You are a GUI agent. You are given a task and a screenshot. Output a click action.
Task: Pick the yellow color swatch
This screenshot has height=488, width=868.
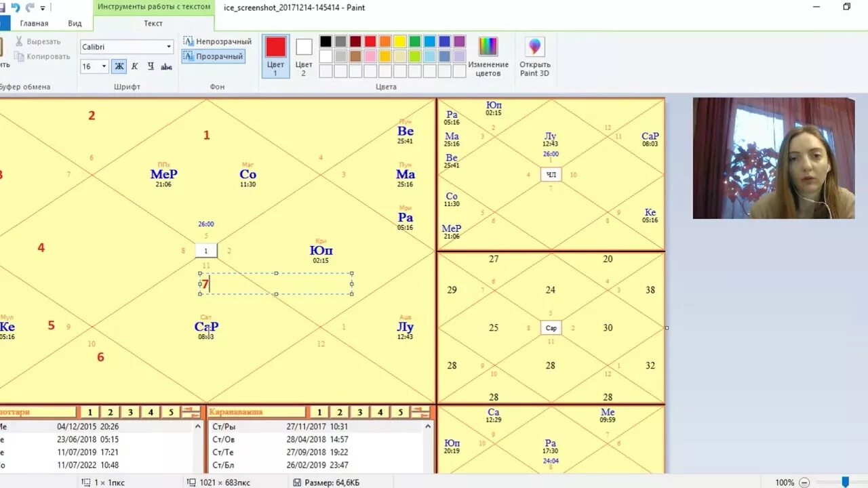click(x=400, y=41)
